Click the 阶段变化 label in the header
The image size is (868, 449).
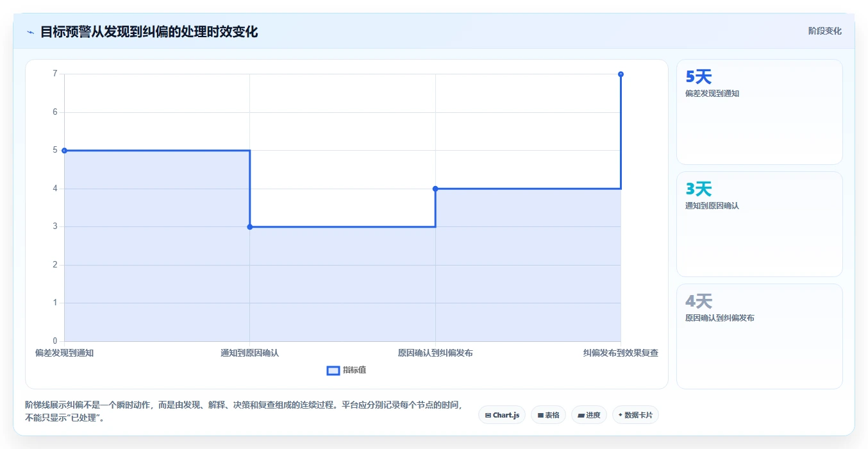824,31
